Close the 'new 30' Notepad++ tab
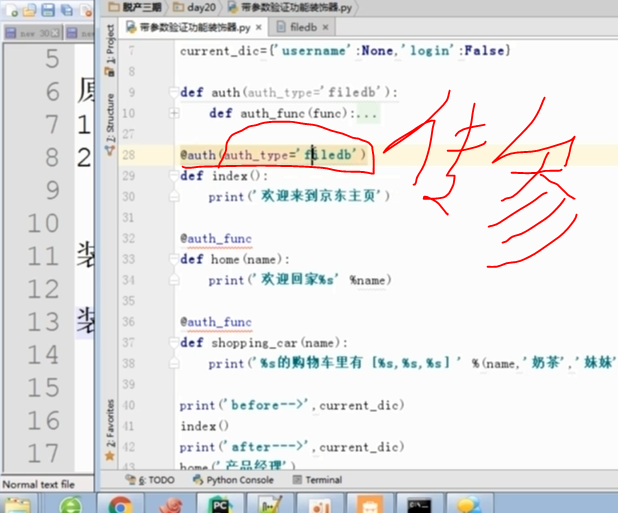 [x=56, y=33]
